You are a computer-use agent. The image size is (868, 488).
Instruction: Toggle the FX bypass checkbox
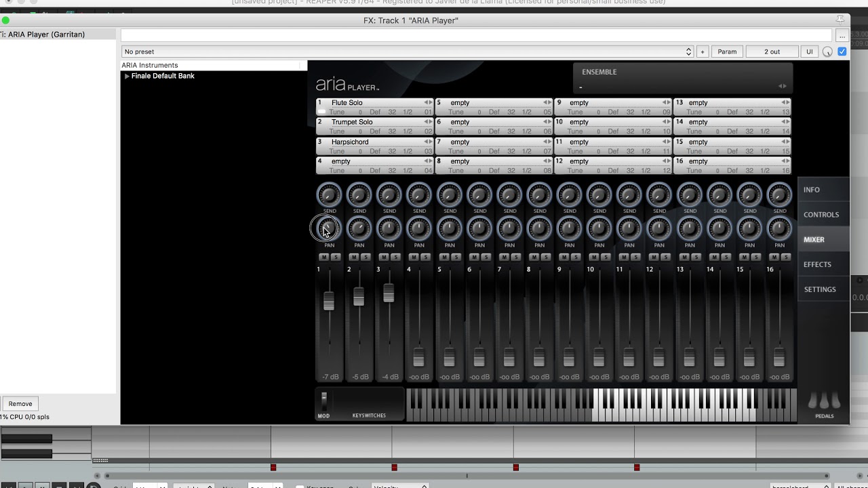pyautogui.click(x=842, y=52)
